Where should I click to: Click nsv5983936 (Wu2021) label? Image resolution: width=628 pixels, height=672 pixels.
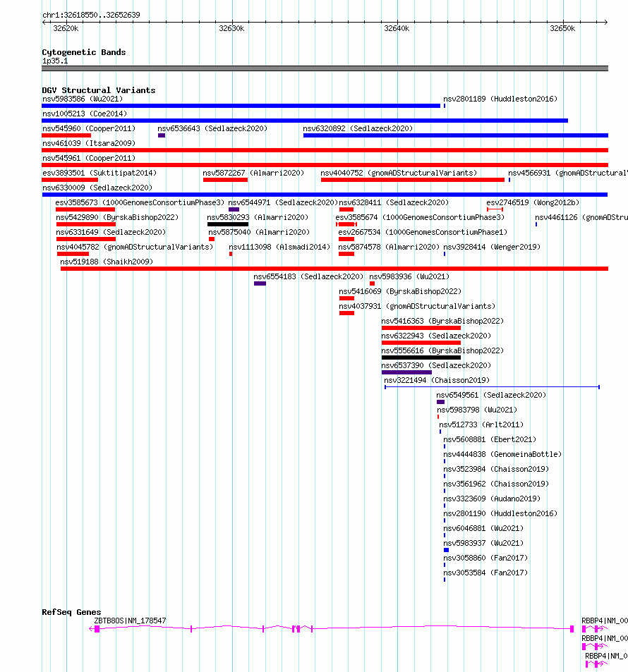pyautogui.click(x=409, y=277)
